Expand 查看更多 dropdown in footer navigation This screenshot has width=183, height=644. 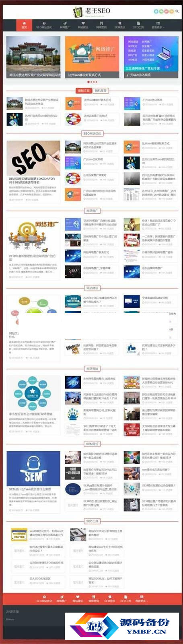point(141,598)
